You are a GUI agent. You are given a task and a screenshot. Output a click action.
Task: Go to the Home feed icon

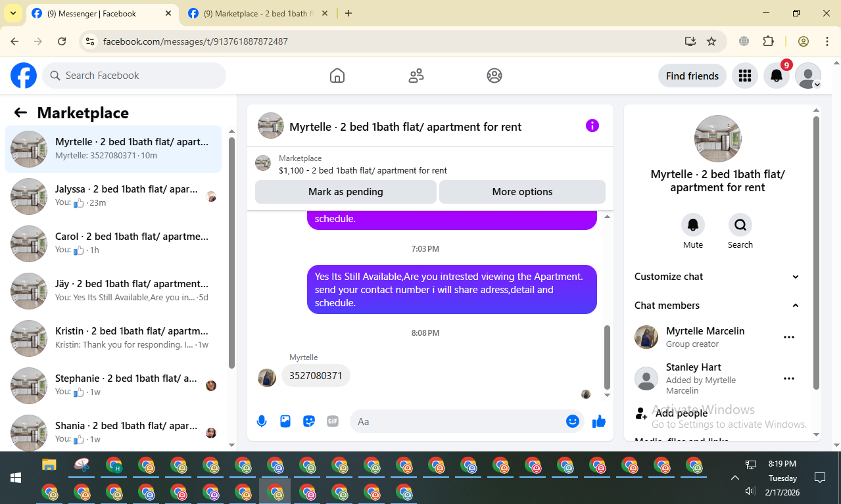(337, 76)
